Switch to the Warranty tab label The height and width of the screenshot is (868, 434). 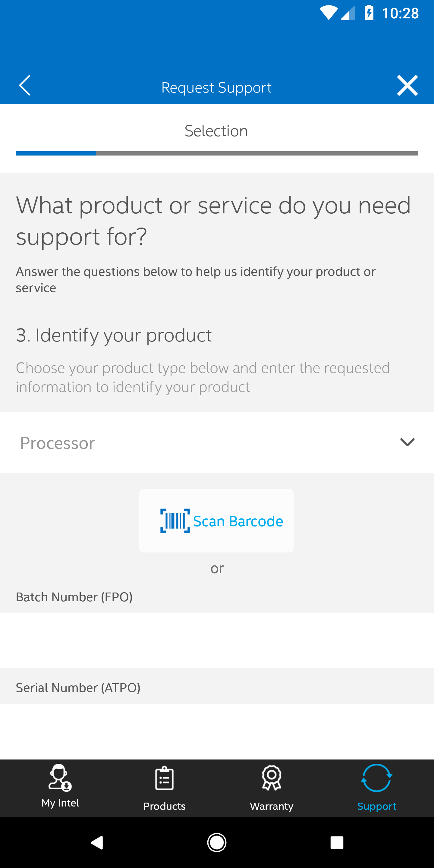coord(272,806)
